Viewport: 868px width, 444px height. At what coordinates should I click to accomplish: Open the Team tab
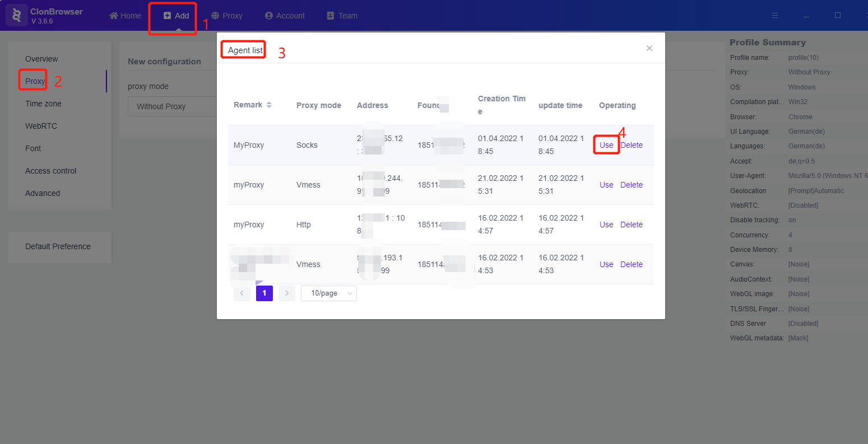(342, 16)
